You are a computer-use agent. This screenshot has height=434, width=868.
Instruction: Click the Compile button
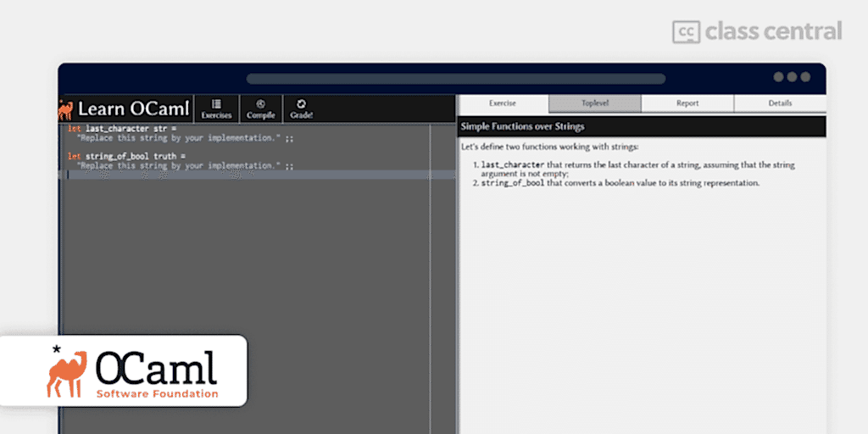point(261,109)
